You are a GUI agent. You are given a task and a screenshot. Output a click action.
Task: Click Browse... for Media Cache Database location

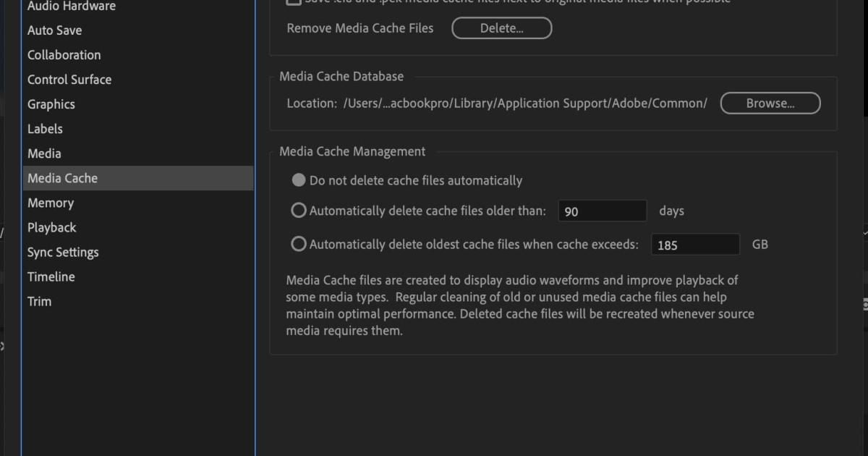[770, 103]
